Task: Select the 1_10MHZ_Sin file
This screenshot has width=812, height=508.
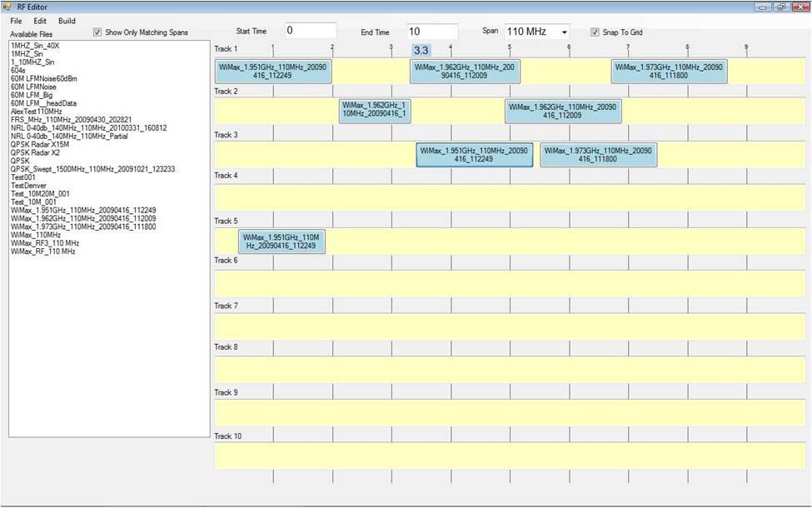Action: 32,62
